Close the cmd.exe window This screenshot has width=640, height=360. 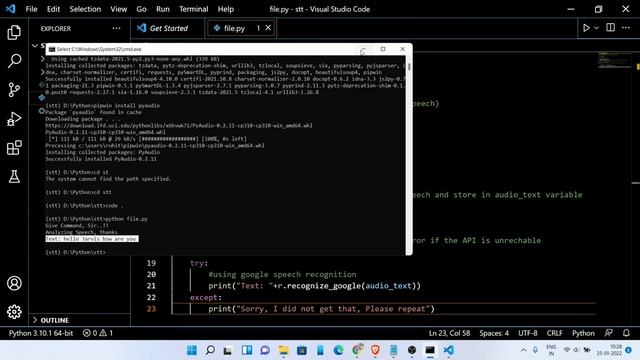(x=402, y=49)
